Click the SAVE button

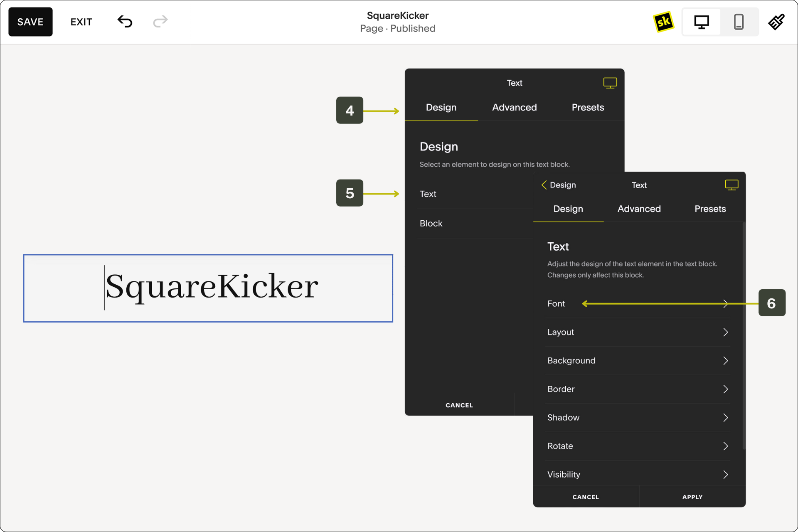pyautogui.click(x=30, y=22)
